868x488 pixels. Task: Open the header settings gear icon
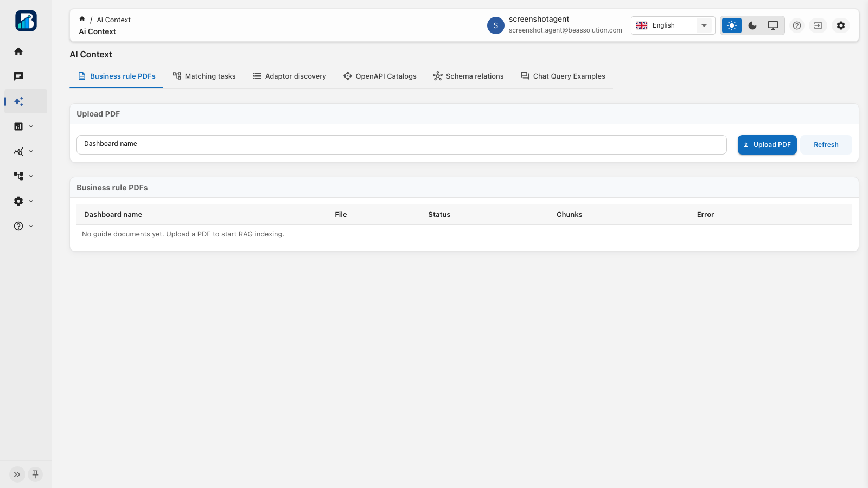(x=841, y=25)
